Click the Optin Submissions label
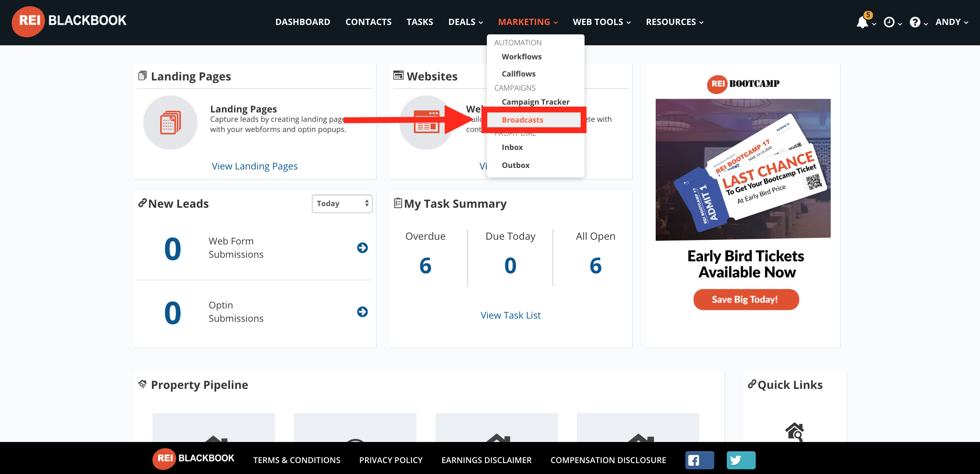Screen dimensions: 980x474 click(236, 312)
